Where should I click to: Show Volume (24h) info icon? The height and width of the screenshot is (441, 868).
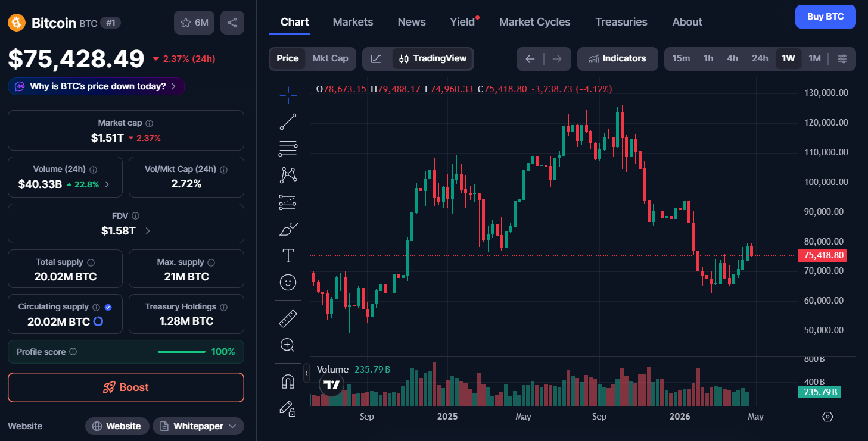[94, 170]
